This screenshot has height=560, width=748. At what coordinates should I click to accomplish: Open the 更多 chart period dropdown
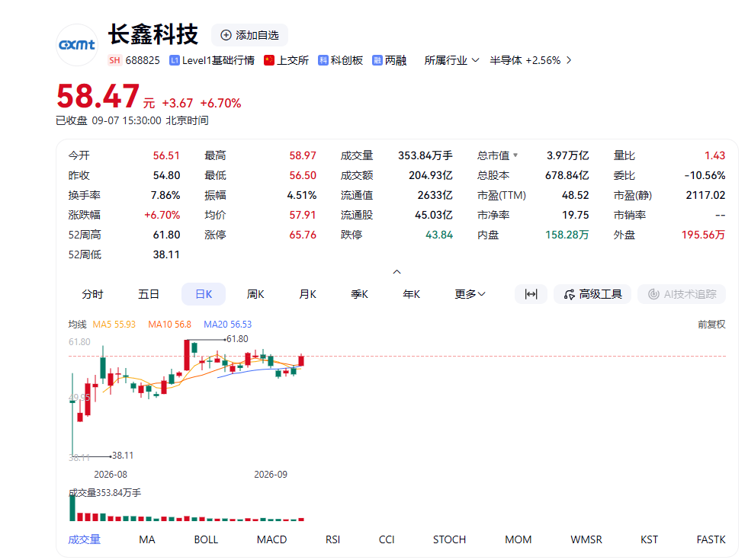(x=470, y=294)
